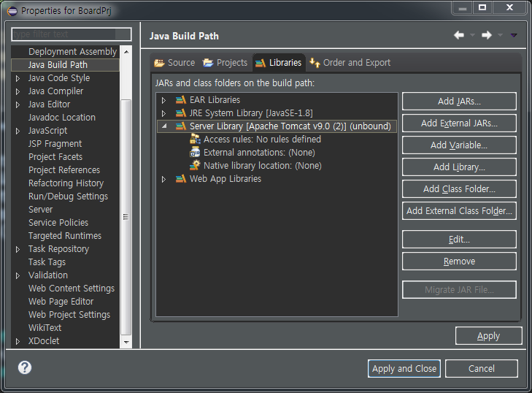
Task: Click the Projects tab folder icon
Action: coord(208,63)
